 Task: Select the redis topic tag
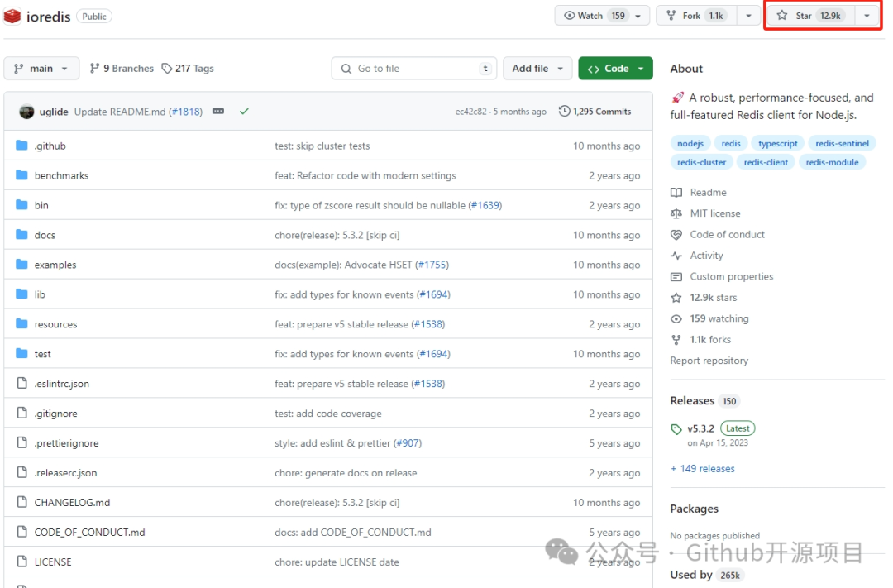731,144
